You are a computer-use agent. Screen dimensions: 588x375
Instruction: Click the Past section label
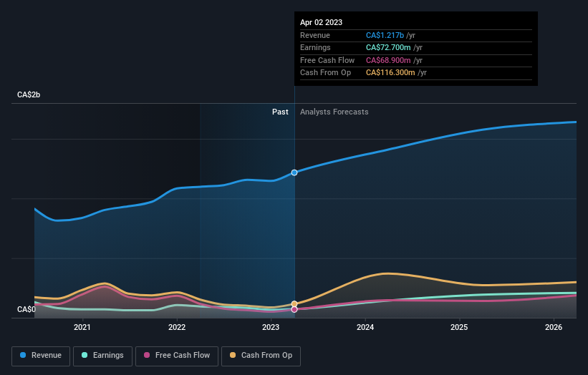coord(280,112)
